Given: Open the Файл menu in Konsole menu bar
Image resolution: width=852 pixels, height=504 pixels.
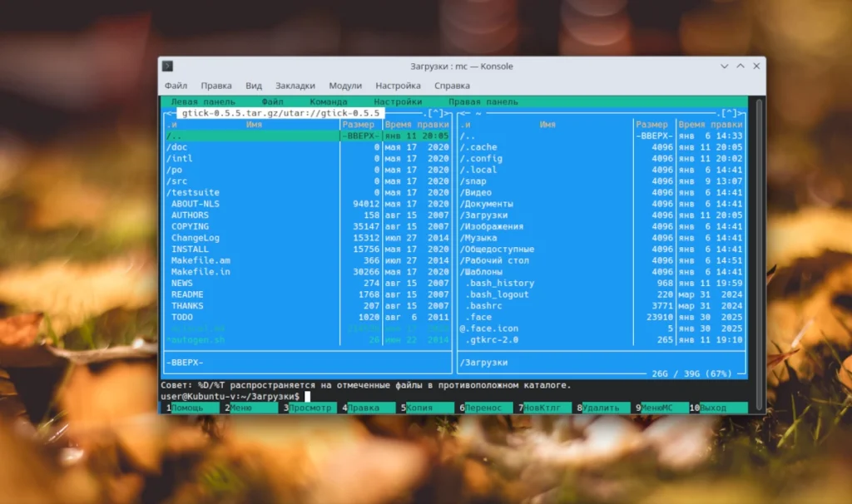Looking at the screenshot, I should tap(176, 86).
